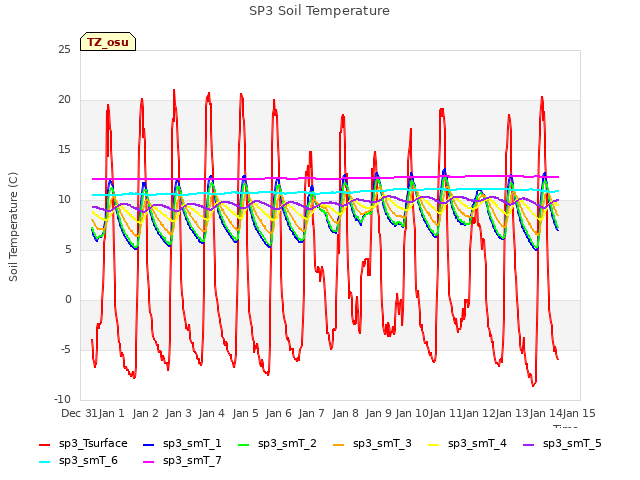Click the -10 y-axis tick label
Screen dimensions: 640x480
point(62,400)
